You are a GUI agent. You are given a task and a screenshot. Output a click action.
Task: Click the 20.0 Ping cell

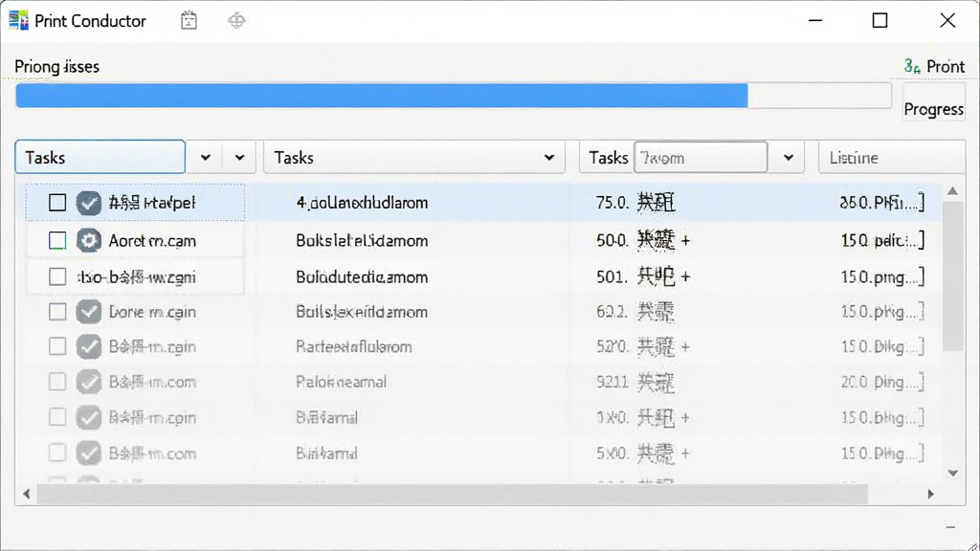[881, 382]
